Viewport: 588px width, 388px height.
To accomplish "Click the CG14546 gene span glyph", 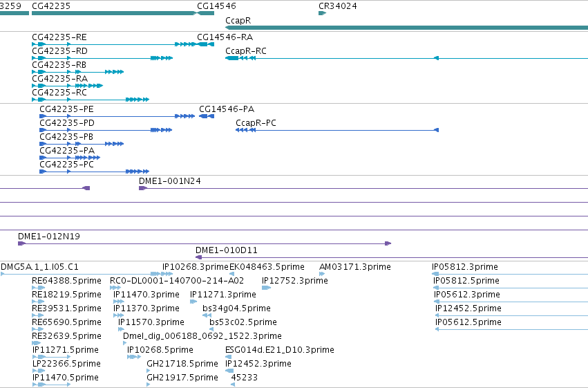I will click(205, 14).
